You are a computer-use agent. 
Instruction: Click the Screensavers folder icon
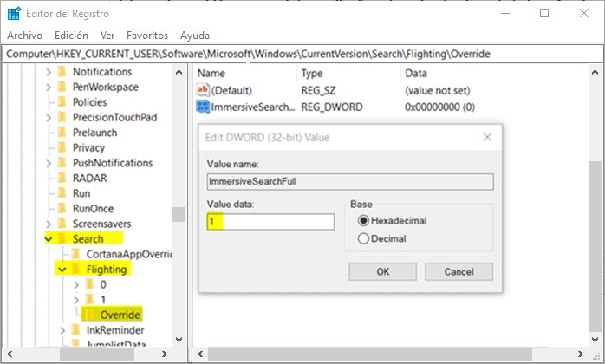(x=62, y=224)
